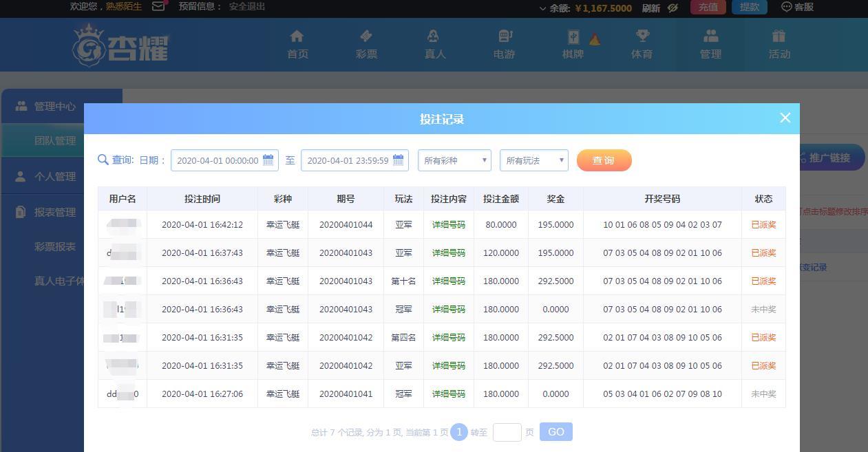This screenshot has height=452, width=868.
Task: Open the 真人 live casino icon
Action: click(x=434, y=36)
